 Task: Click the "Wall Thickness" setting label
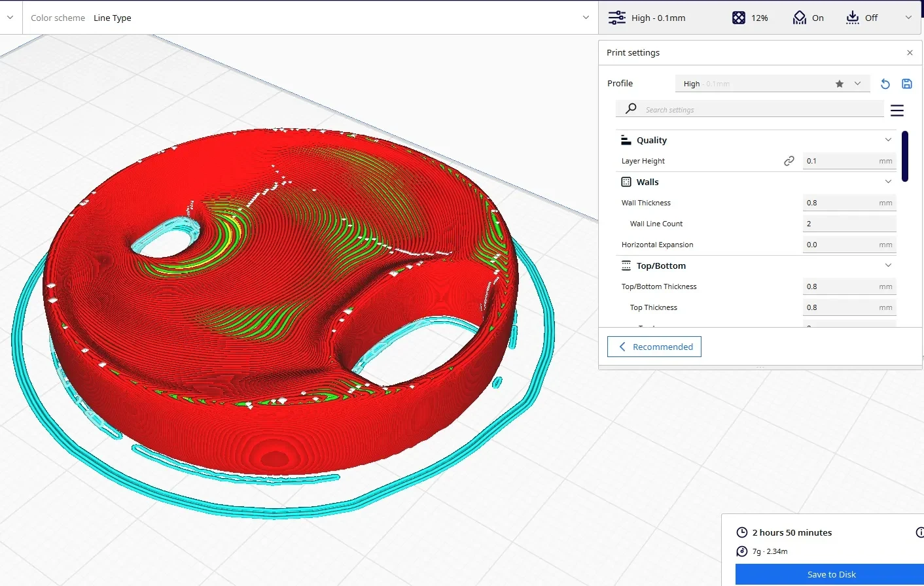(x=646, y=203)
